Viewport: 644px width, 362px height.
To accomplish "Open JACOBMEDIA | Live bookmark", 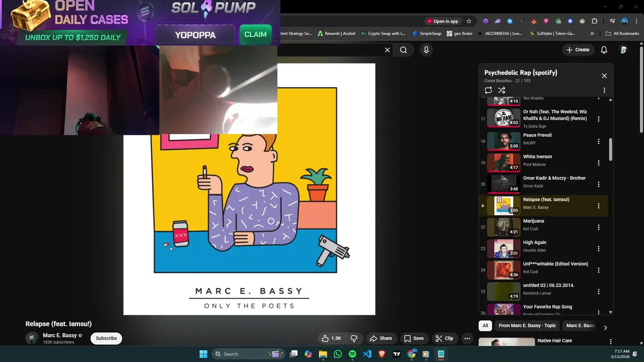I will (500, 34).
